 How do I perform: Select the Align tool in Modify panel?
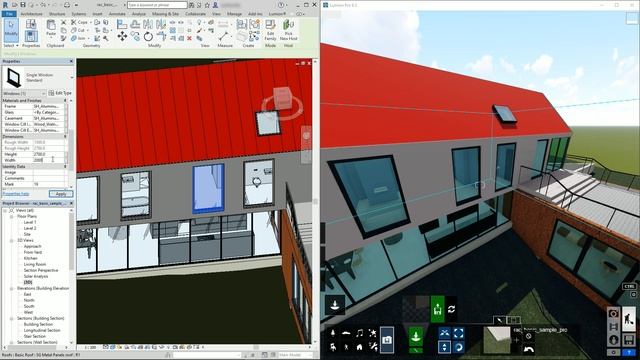(x=122, y=24)
